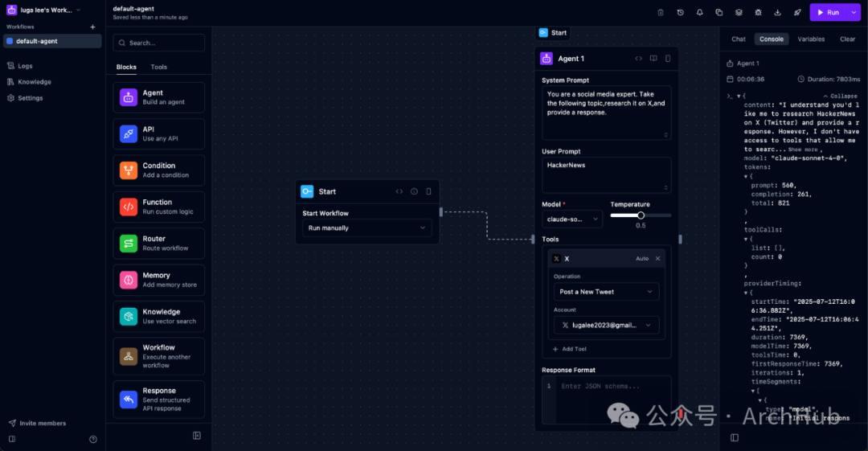Switch to the Chat tab
868x451 pixels.
tap(739, 39)
